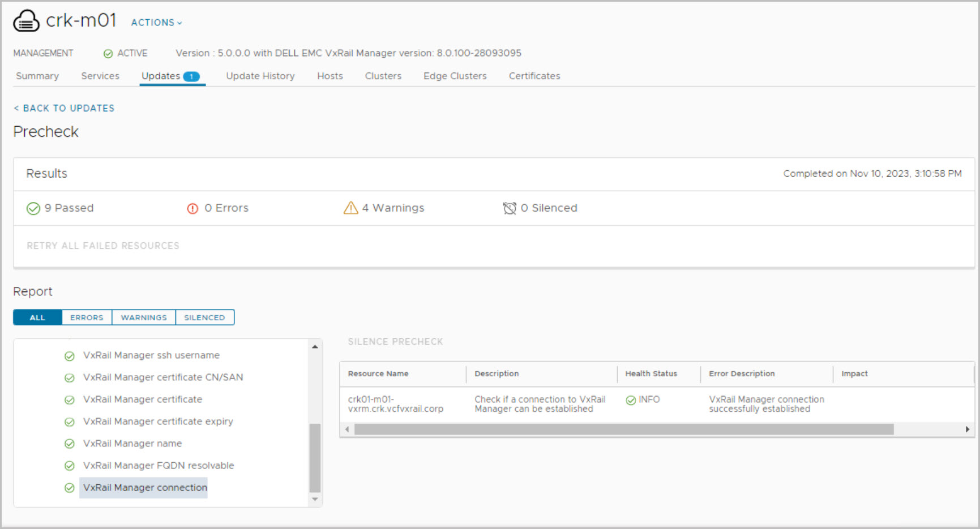Click the red Errors alert icon

point(192,209)
